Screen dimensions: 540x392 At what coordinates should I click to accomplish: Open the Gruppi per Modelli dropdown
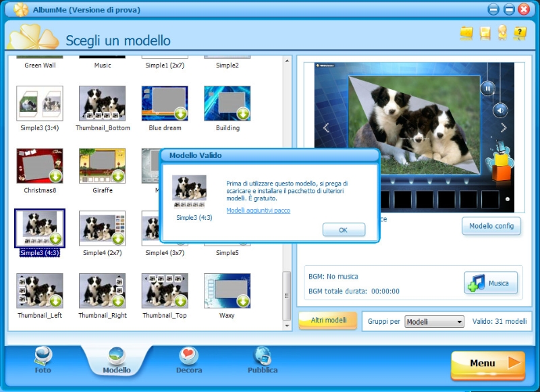434,322
